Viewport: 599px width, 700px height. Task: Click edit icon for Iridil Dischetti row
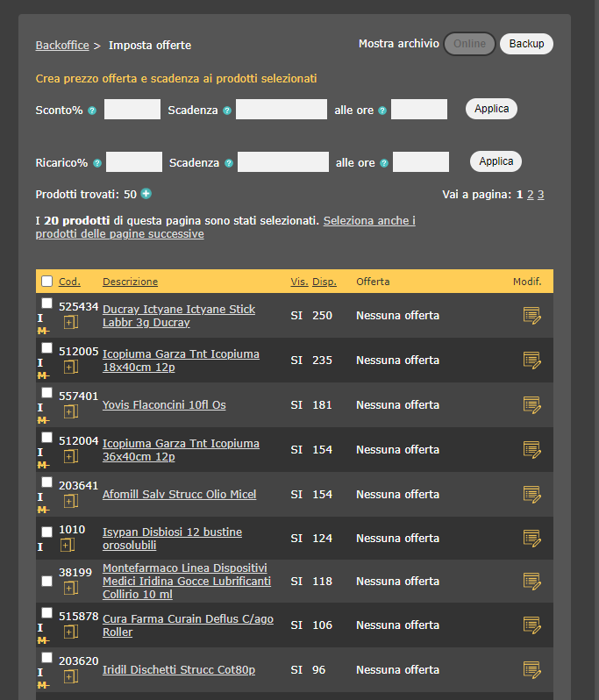[531, 669]
